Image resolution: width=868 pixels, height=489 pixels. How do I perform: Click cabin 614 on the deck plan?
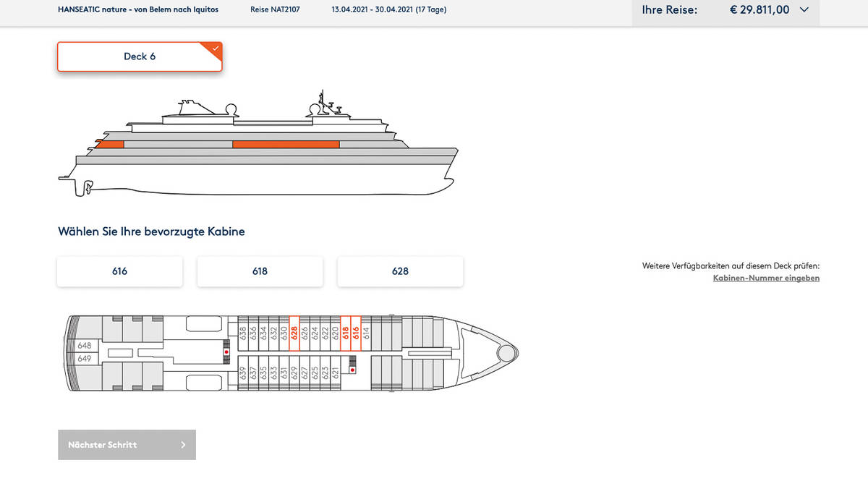click(366, 333)
